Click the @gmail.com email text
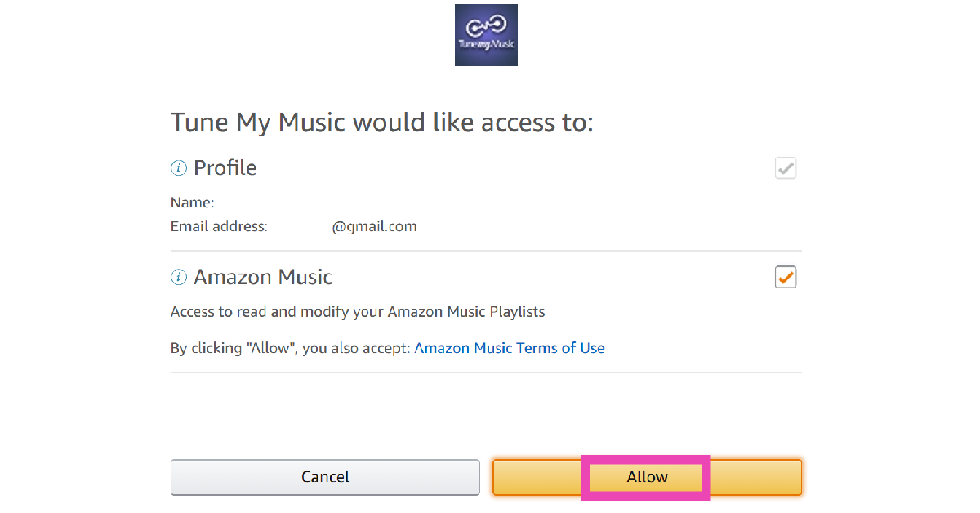The width and height of the screenshot is (980, 513). tap(374, 226)
